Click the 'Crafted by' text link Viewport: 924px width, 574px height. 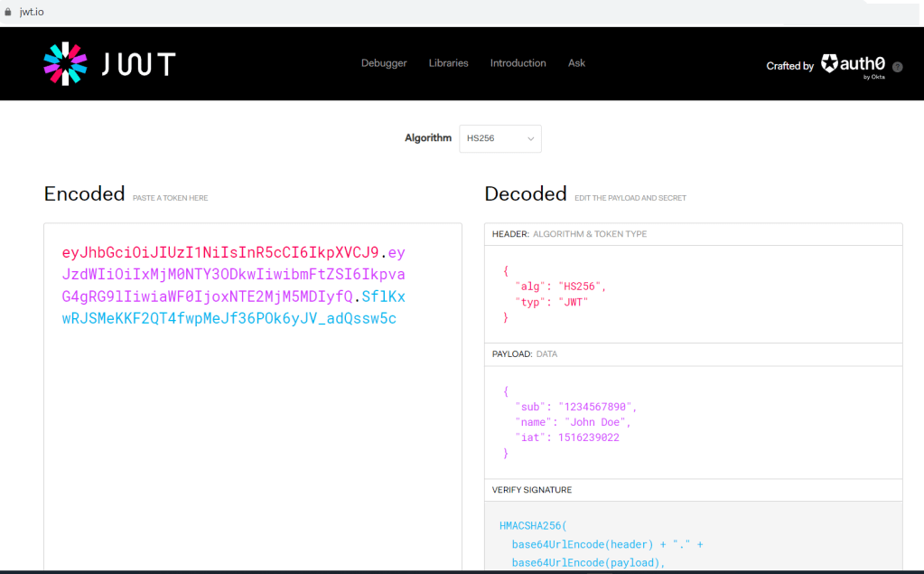[789, 66]
